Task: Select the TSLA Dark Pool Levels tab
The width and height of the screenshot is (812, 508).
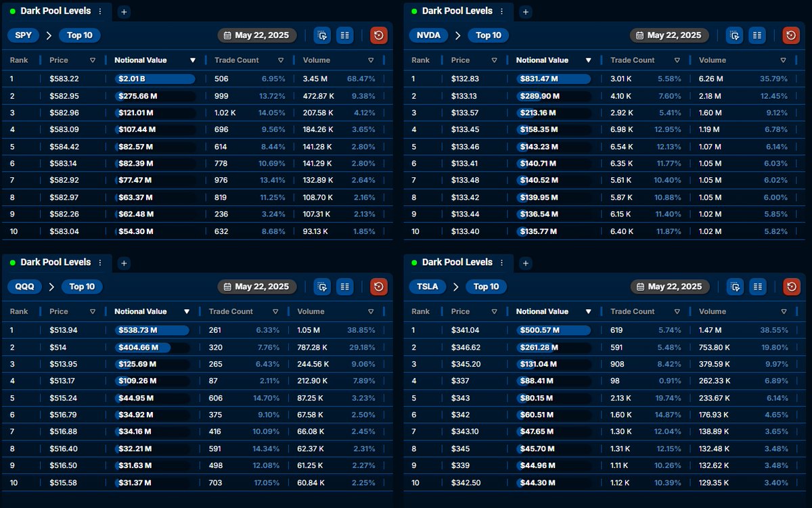Action: pos(458,262)
